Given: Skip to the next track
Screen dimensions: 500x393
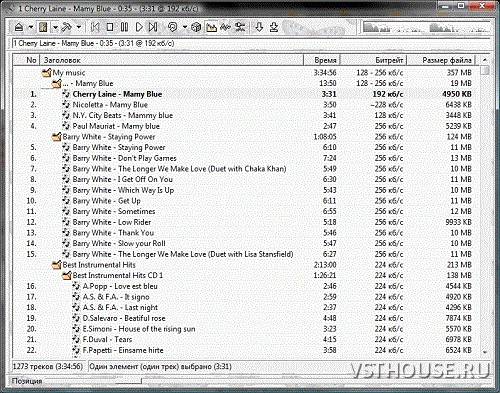Looking at the screenshot, I should [153, 27].
